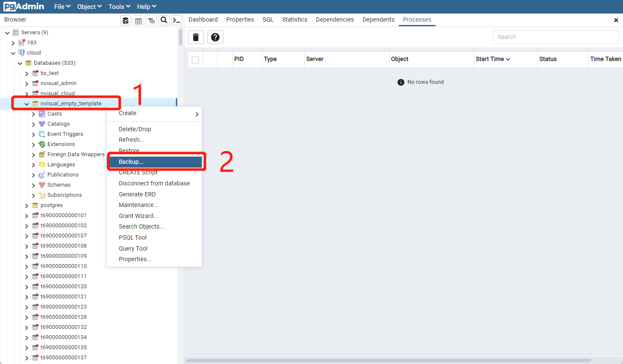Close the panel with the X icon
This screenshot has width=623, height=364.
[x=616, y=20]
